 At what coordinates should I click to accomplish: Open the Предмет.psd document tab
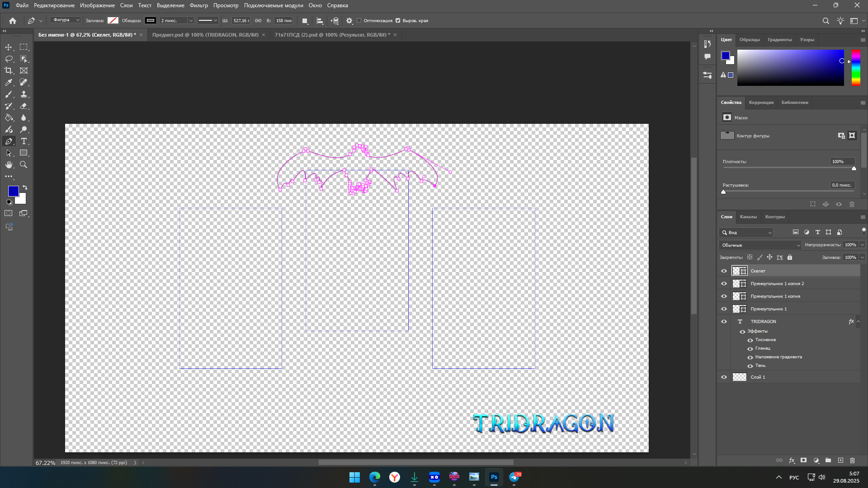click(205, 35)
